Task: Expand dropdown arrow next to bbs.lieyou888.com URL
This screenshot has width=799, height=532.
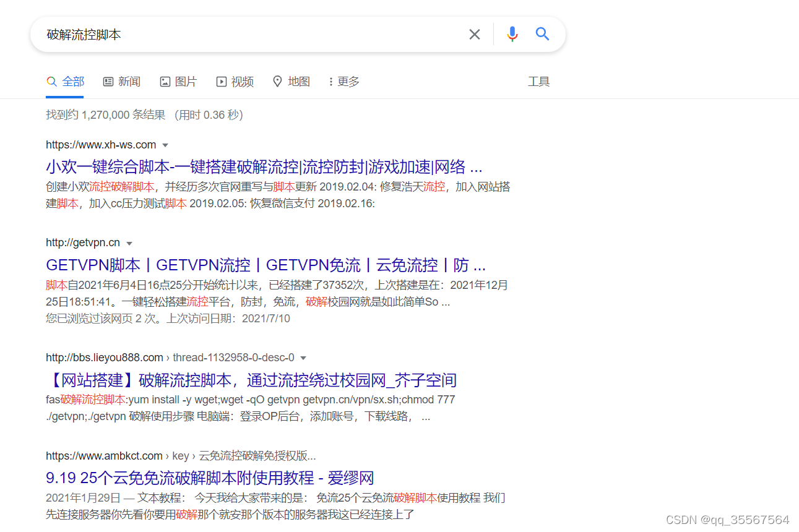Action: 303,358
